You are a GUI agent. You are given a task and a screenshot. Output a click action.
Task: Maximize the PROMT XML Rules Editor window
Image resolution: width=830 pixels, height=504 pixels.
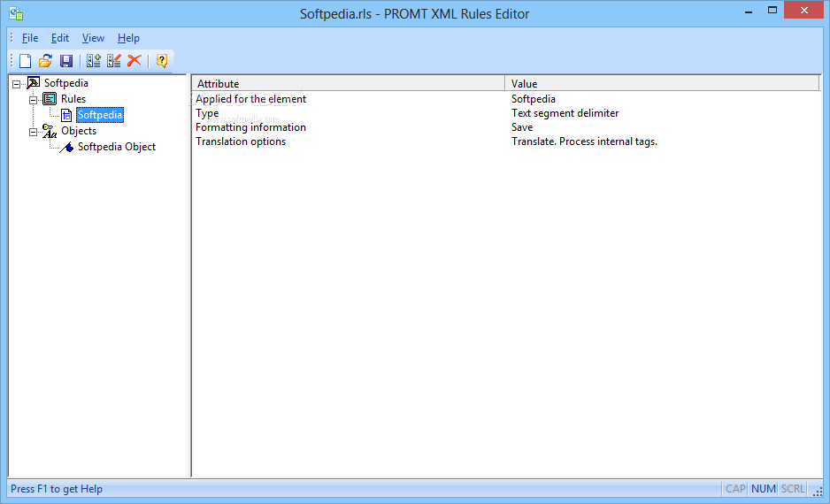point(772,10)
